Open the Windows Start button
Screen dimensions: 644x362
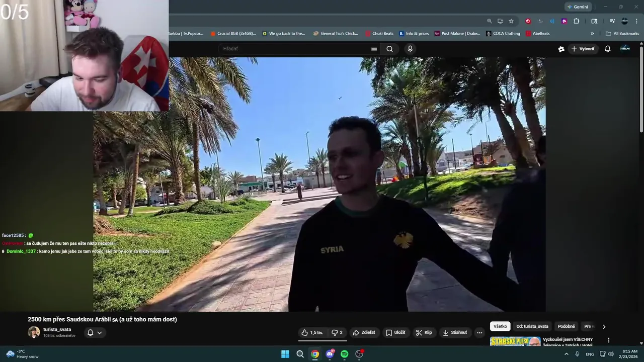(x=285, y=354)
